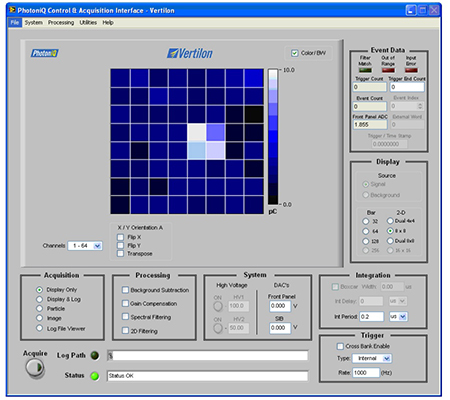This screenshot has height=400, width=450.
Task: Select 8 x 8 2-D display
Action: [390, 231]
